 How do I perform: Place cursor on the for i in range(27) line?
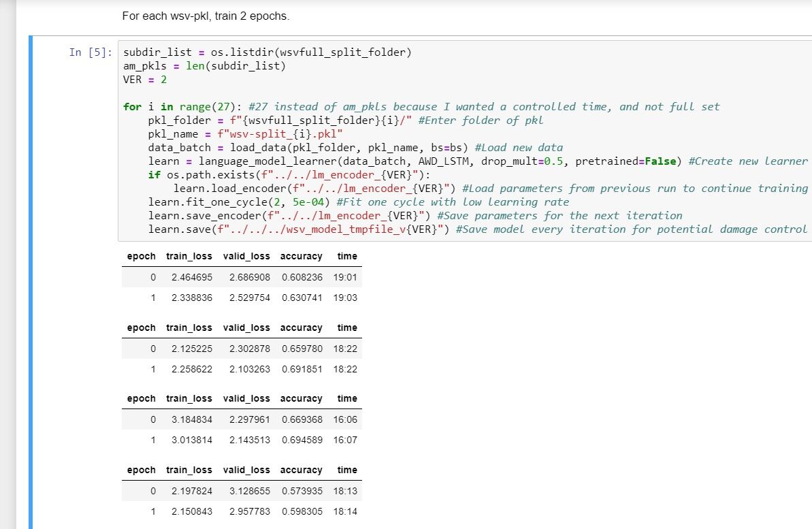tap(185, 107)
